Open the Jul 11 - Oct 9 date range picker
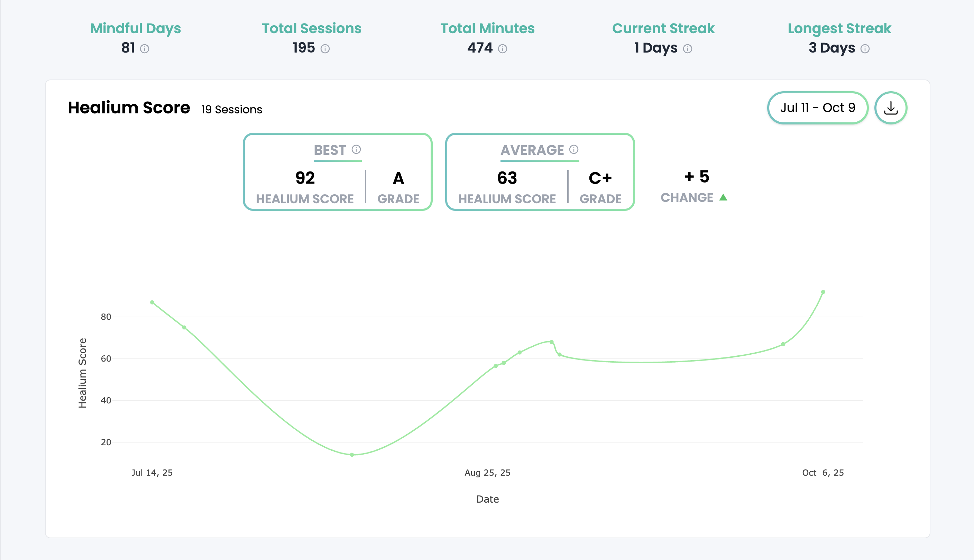The width and height of the screenshot is (974, 560). coord(817,108)
